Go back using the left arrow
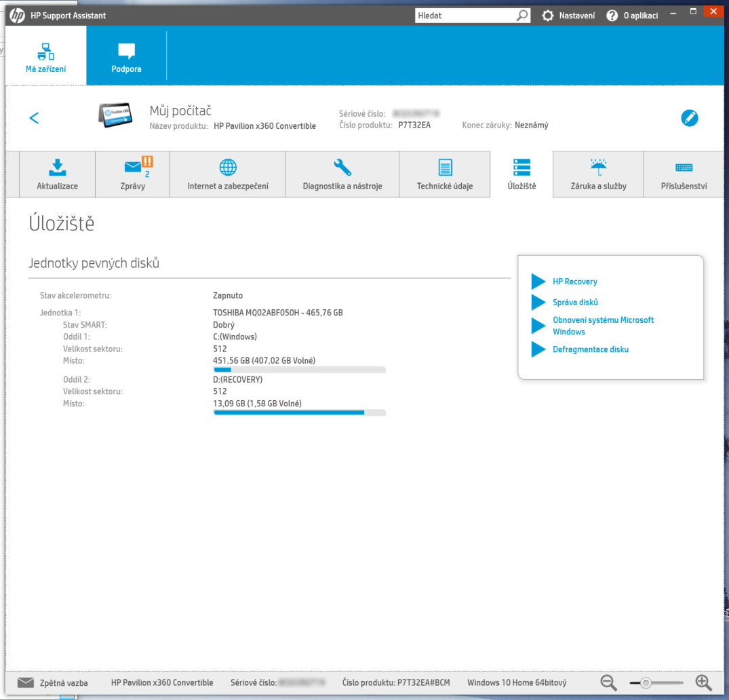Viewport: 729px width, 700px height. (34, 117)
